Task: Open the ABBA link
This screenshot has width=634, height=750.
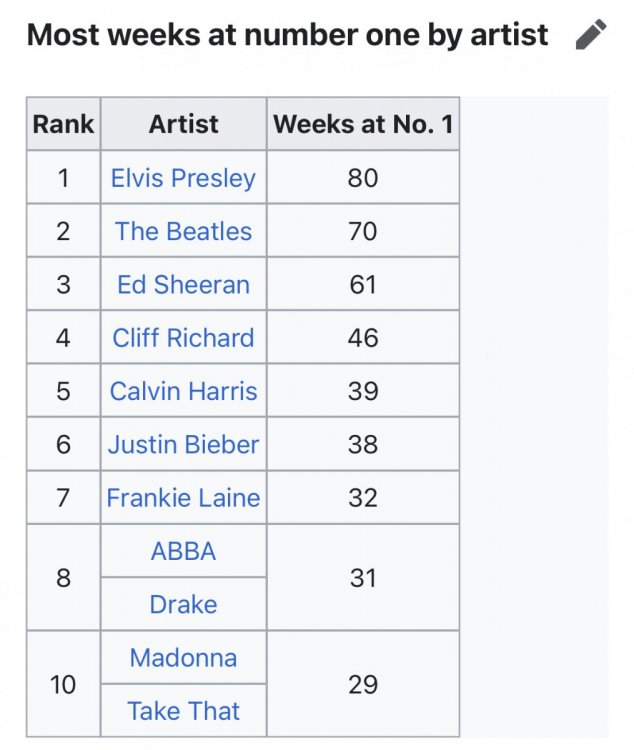Action: click(x=183, y=551)
